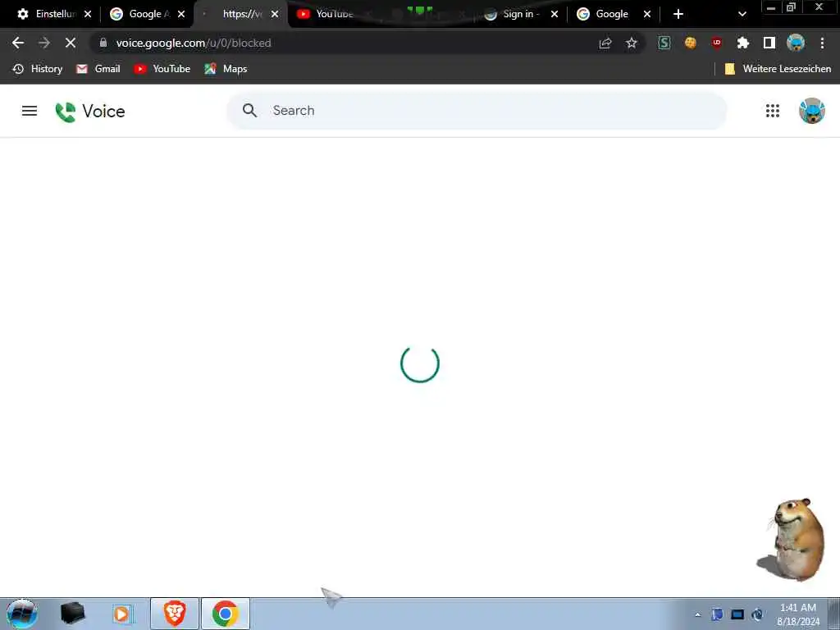840x630 pixels.
Task: Share this page from the address bar
Action: point(605,43)
